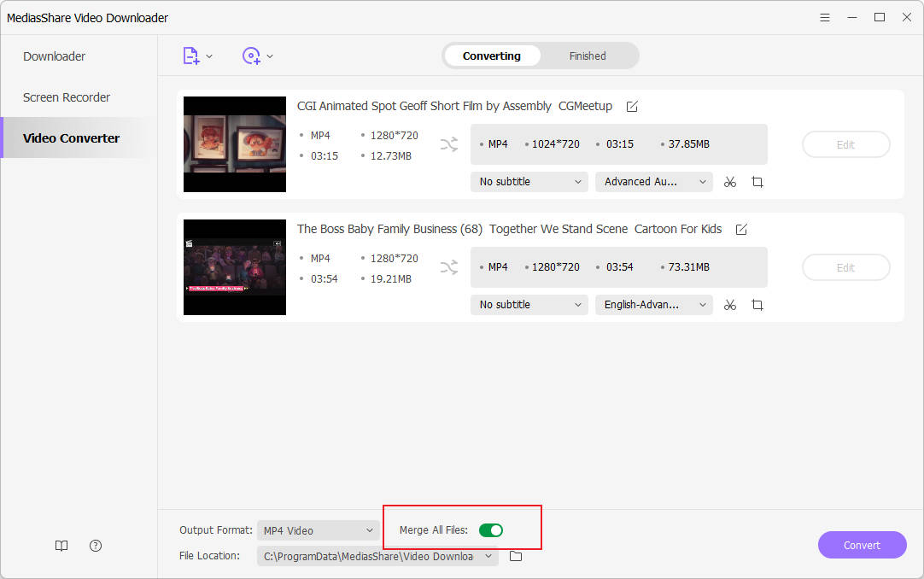Click the crop icon for Boss Baby video

(757, 305)
